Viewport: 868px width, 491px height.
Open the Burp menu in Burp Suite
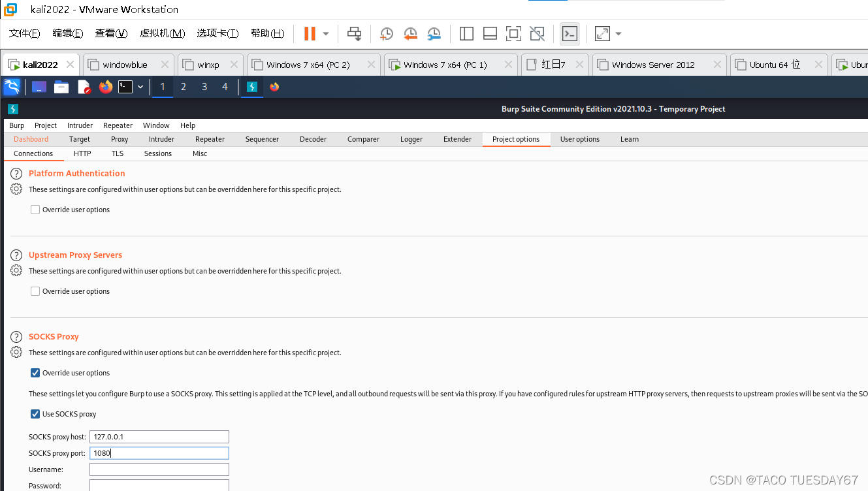(17, 125)
